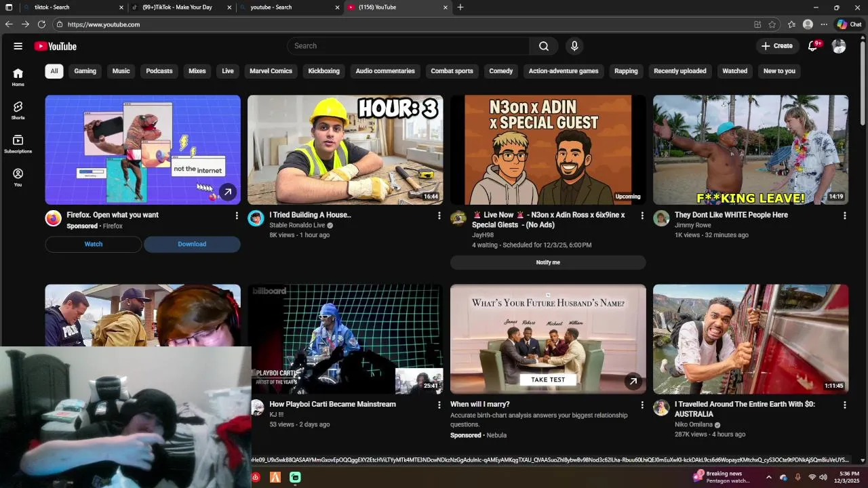Select the Kickboxing filter chip

(x=323, y=71)
